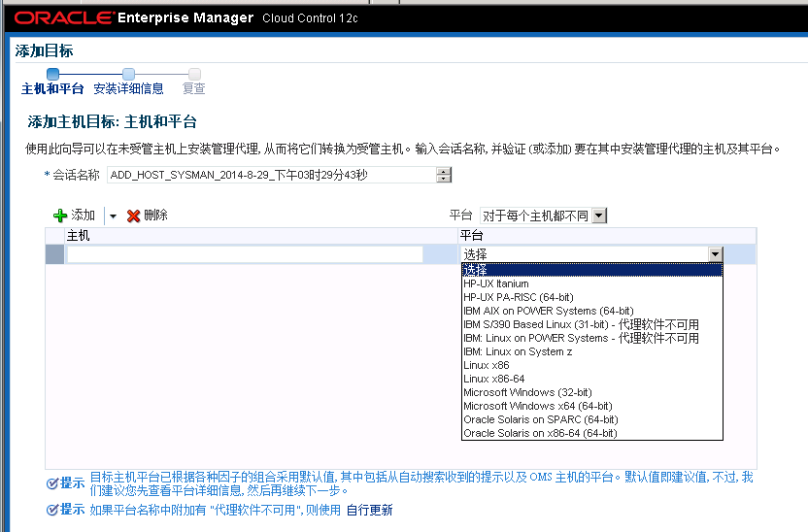Choose IBM: Linux on System z
Screen dimensions: 808x532
tap(592, 351)
